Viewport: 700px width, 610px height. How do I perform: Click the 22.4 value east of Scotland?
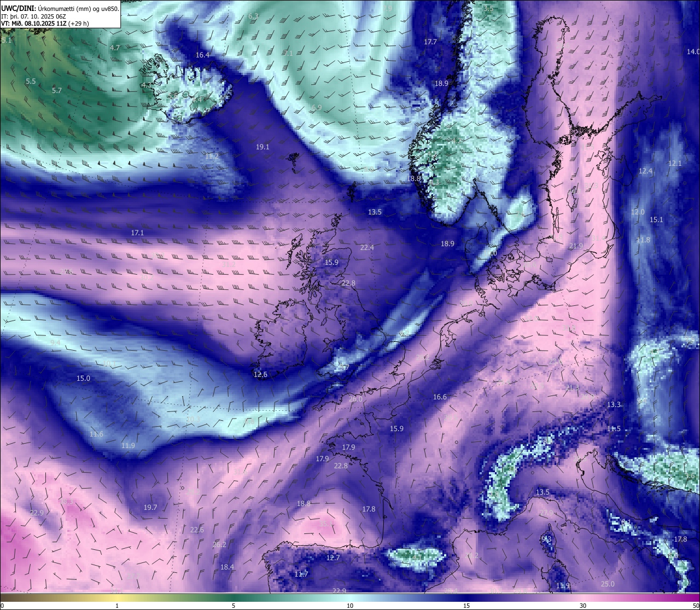[x=367, y=248]
